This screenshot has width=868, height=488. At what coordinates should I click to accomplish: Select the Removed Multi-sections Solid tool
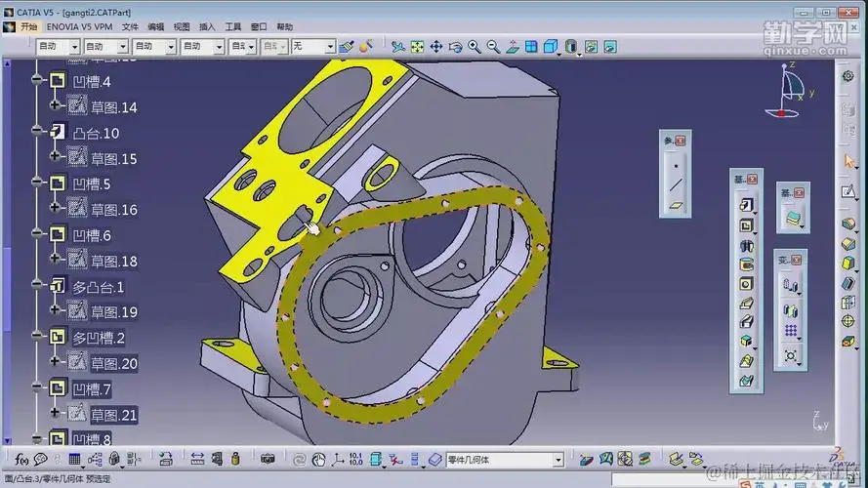(x=746, y=381)
